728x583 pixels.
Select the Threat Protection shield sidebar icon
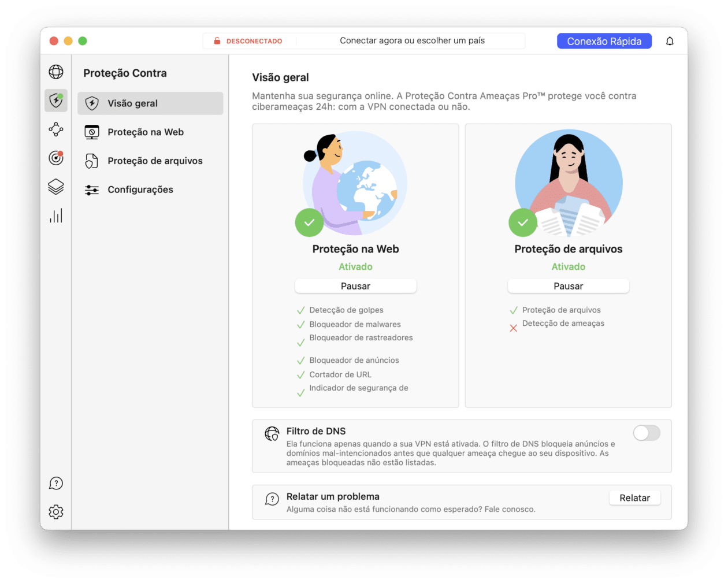coord(56,101)
